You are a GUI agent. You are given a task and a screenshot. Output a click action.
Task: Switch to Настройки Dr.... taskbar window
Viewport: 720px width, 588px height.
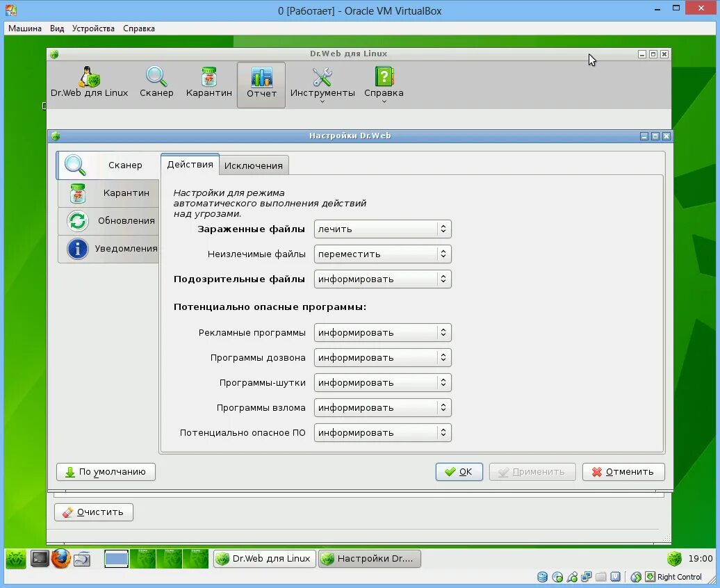click(x=369, y=559)
